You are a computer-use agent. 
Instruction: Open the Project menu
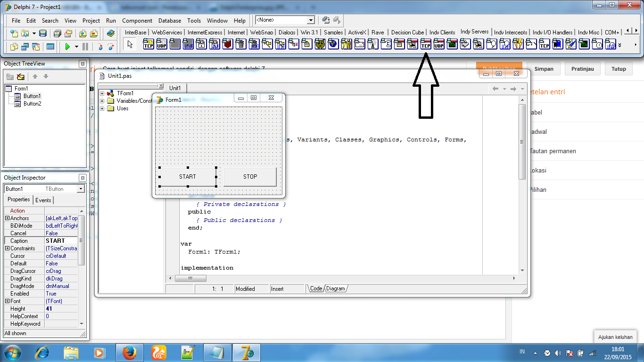(91, 20)
